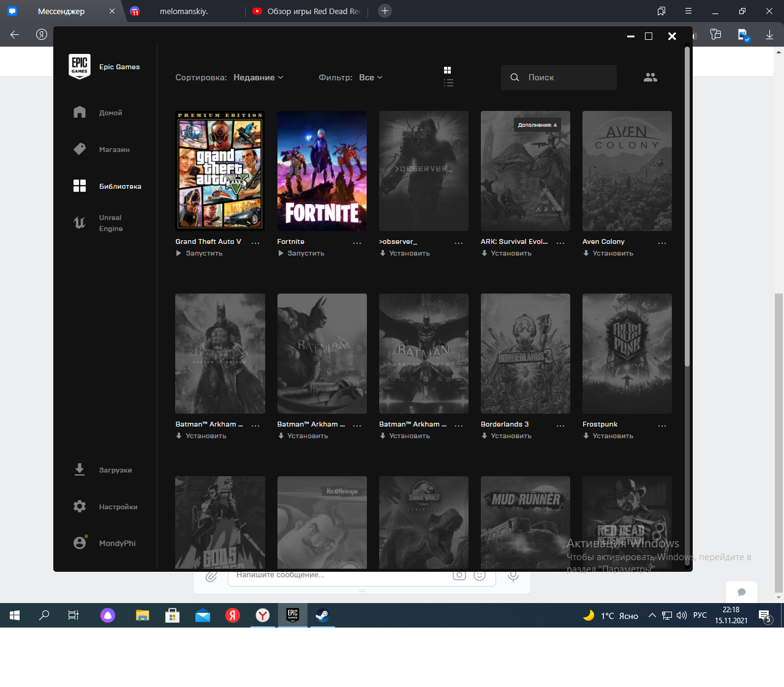The width and height of the screenshot is (784, 687).
Task: Click the Jurassic World Evolution cover
Action: pyautogui.click(x=424, y=523)
